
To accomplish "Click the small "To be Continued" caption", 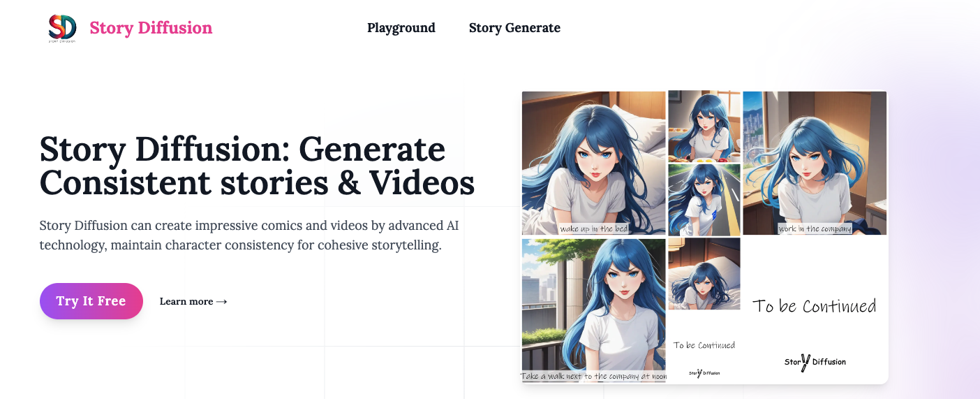I will point(704,345).
